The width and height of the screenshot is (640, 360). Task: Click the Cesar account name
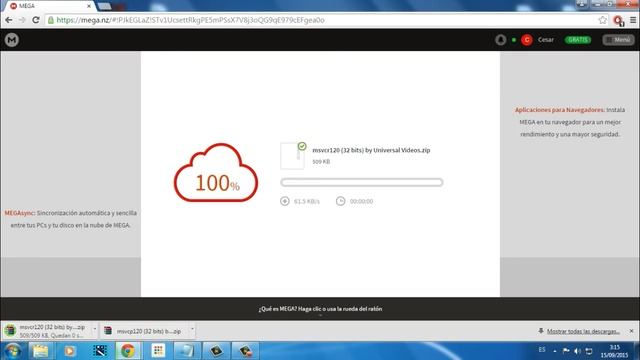[546, 40]
